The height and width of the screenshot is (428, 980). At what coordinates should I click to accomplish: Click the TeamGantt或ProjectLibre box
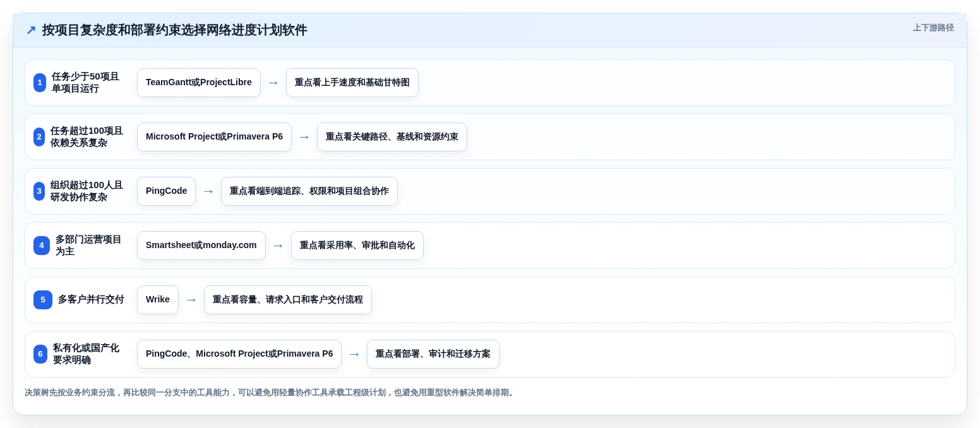[199, 83]
